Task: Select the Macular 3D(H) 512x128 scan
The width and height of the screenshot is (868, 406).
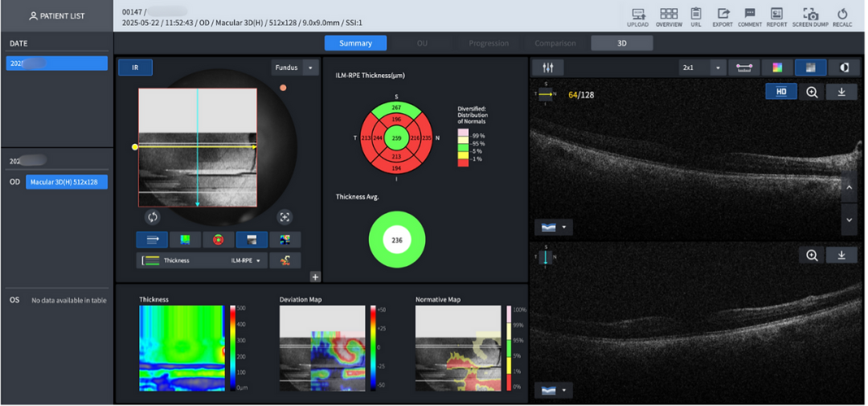Action: click(x=67, y=182)
